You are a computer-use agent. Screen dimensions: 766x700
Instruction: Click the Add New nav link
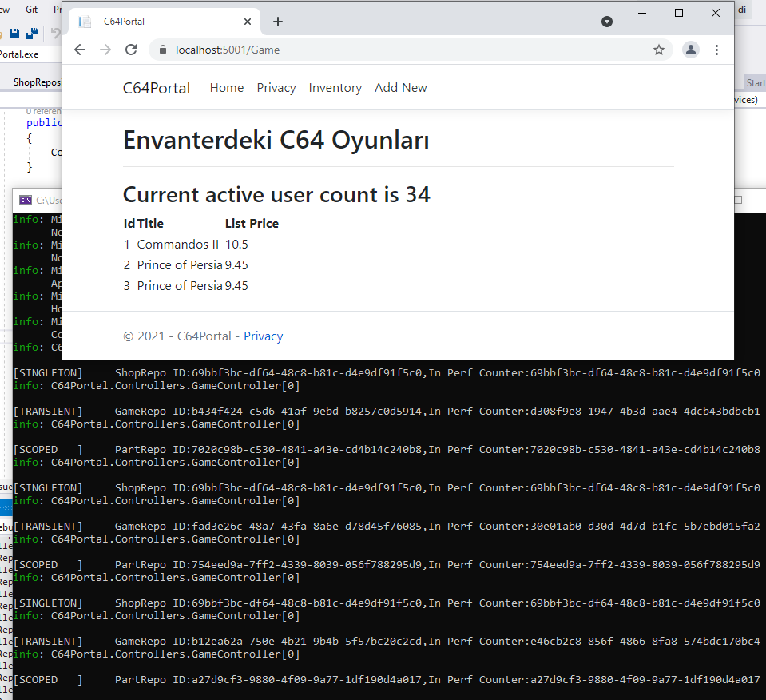[x=401, y=88]
